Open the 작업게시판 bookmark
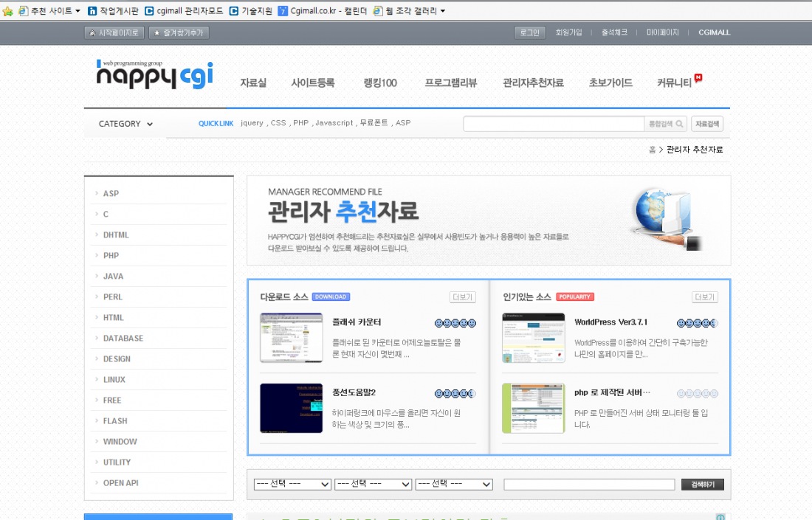The width and height of the screenshot is (812, 520). point(113,11)
